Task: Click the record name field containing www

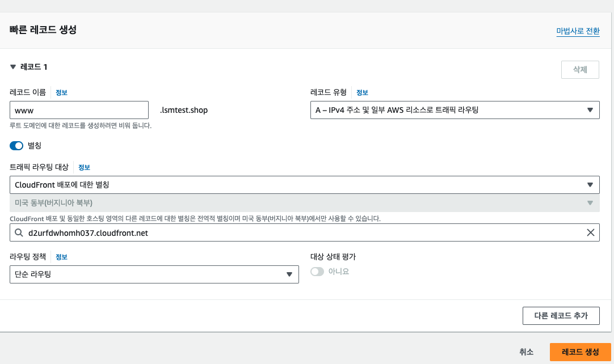Action: pyautogui.click(x=79, y=110)
